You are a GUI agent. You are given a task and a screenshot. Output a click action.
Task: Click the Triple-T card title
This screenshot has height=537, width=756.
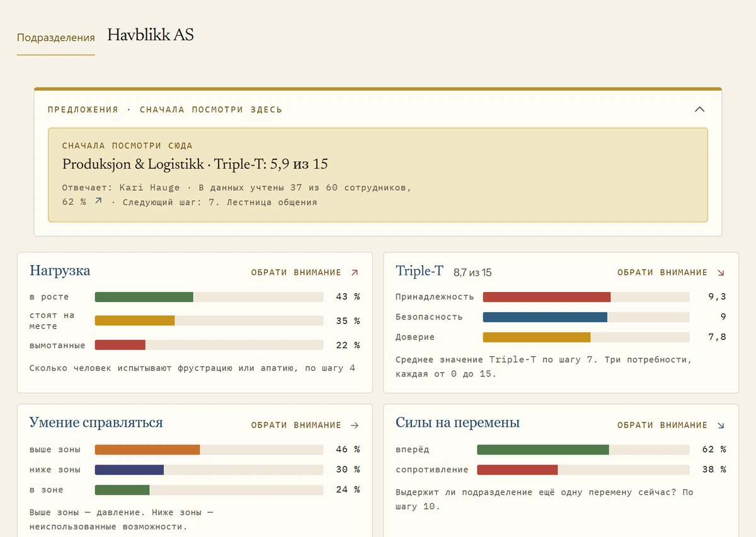(x=420, y=271)
